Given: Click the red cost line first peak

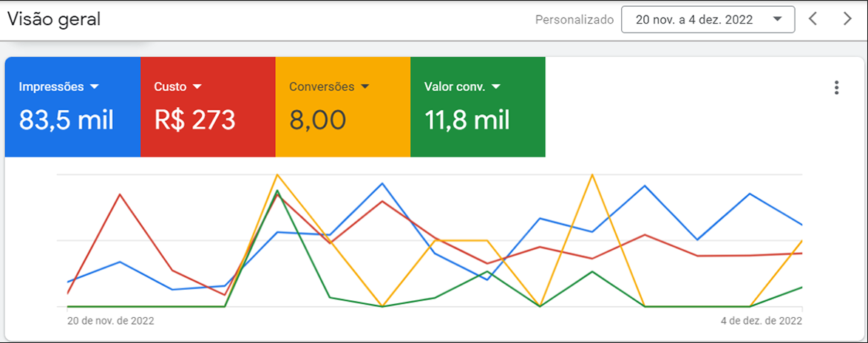Looking at the screenshot, I should 120,194.
